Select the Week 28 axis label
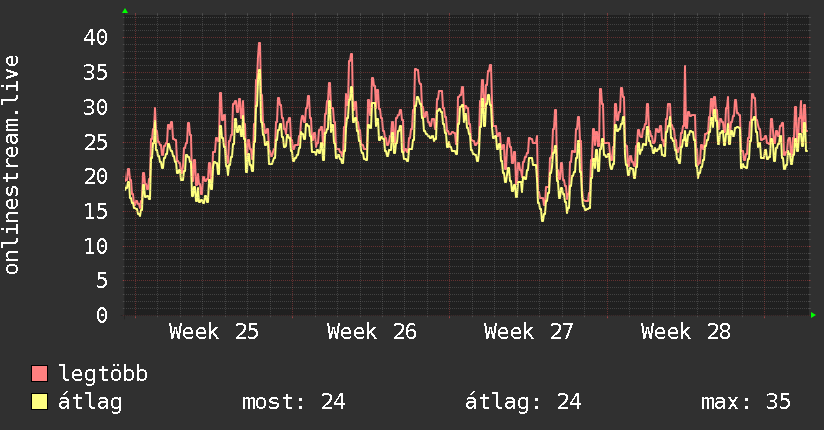Image resolution: width=824 pixels, height=430 pixels. (x=685, y=332)
